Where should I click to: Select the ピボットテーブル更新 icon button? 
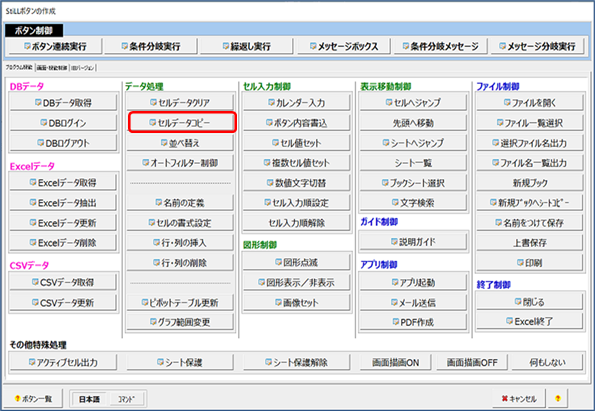(x=180, y=302)
